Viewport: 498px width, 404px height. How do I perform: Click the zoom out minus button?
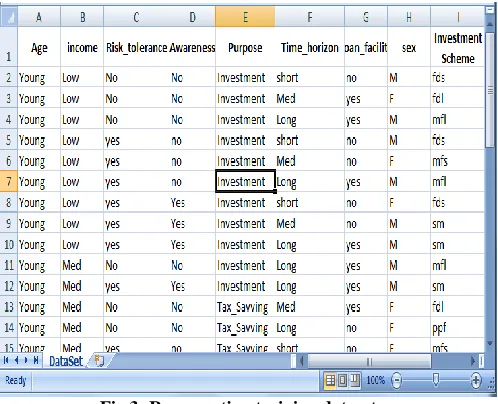pyautogui.click(x=396, y=380)
